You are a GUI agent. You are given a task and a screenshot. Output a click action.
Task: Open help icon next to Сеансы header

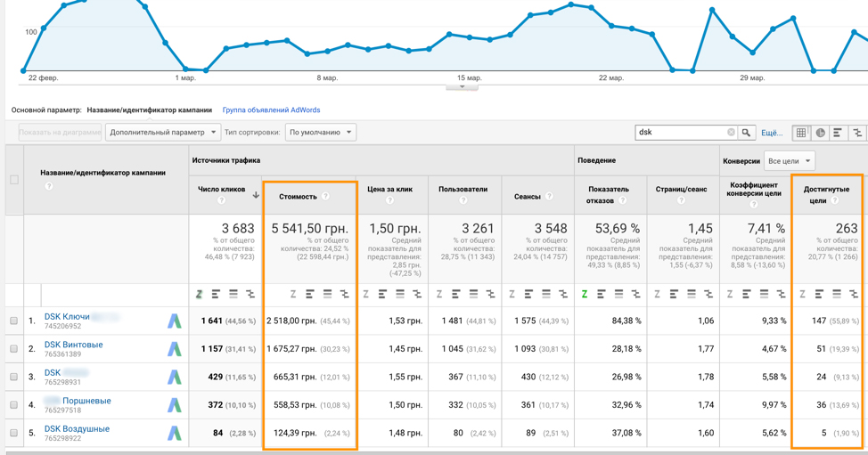pos(549,196)
